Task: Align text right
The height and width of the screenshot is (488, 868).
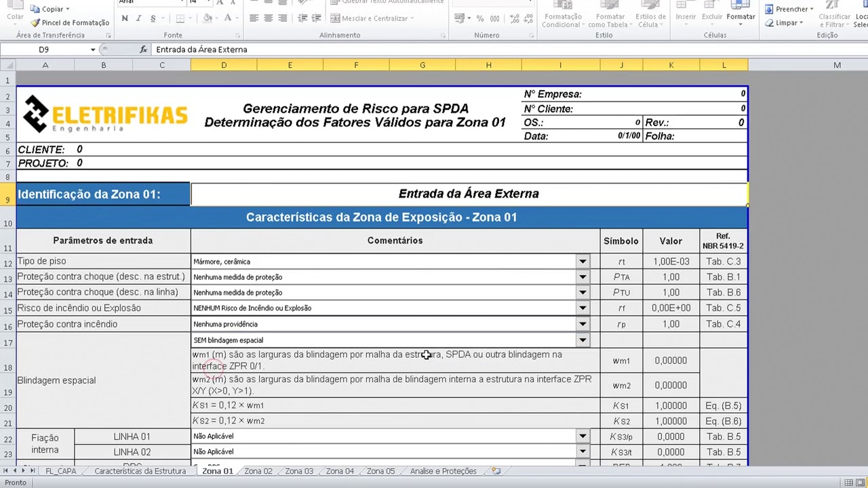Action: pos(282,18)
